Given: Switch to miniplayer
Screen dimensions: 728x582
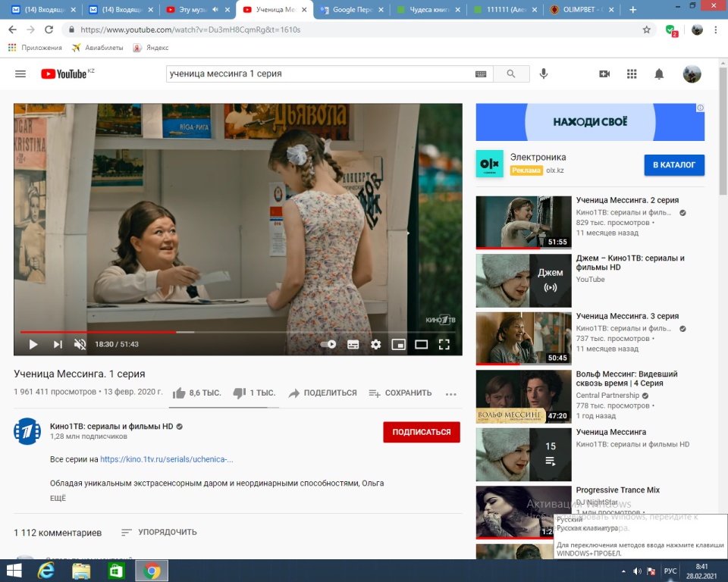Looking at the screenshot, I should [x=398, y=344].
